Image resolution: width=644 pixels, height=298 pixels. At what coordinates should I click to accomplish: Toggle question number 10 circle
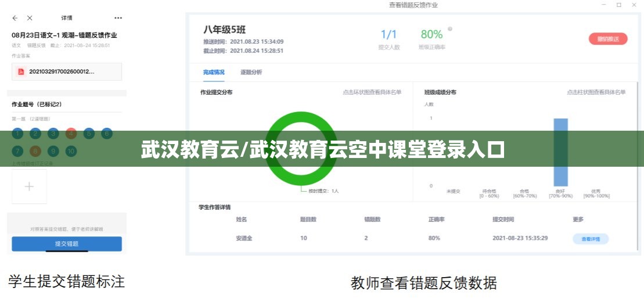(71, 151)
